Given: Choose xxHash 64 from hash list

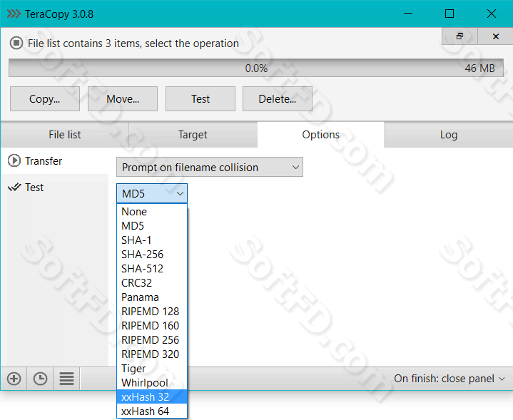Looking at the screenshot, I should coord(152,411).
